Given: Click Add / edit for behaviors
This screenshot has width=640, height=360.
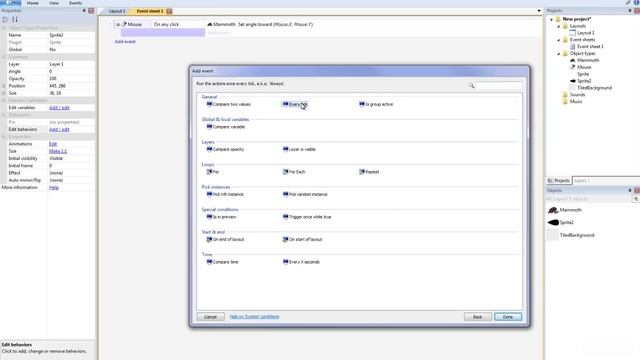Looking at the screenshot, I should (x=59, y=129).
